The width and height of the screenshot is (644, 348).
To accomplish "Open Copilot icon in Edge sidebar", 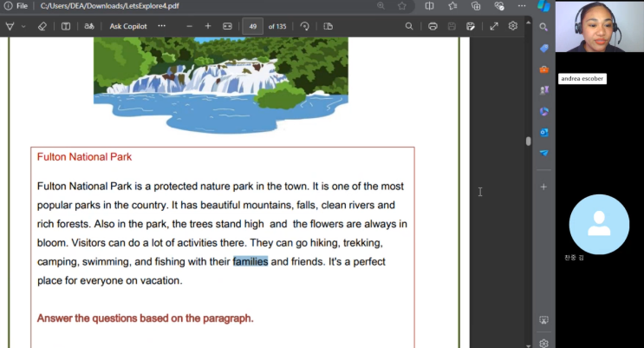I will point(543,6).
